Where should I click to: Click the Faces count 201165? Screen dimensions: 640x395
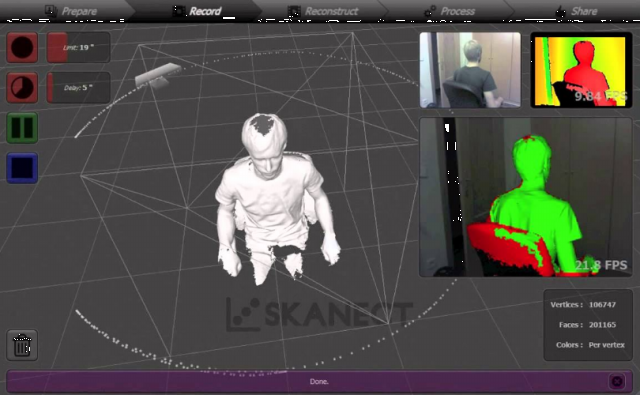[602, 325]
